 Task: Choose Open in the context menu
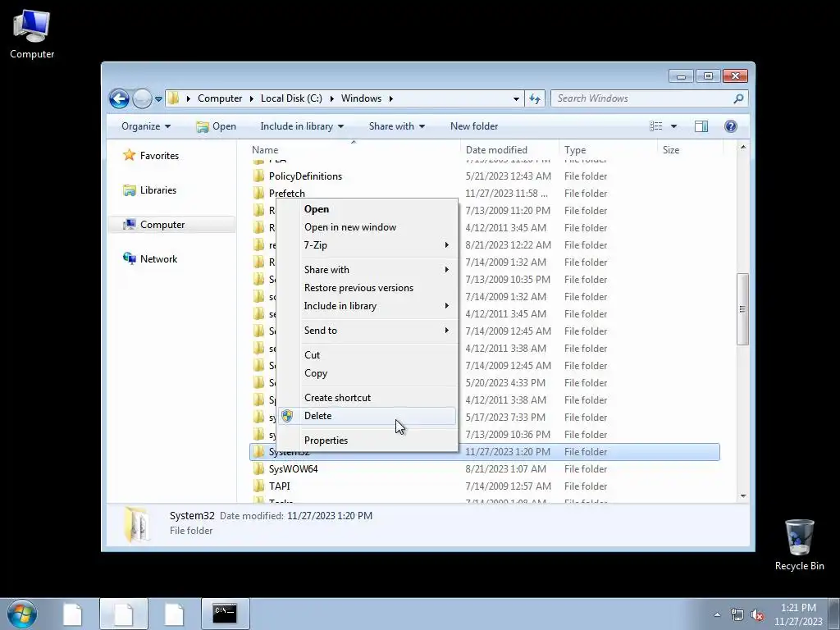(367, 209)
